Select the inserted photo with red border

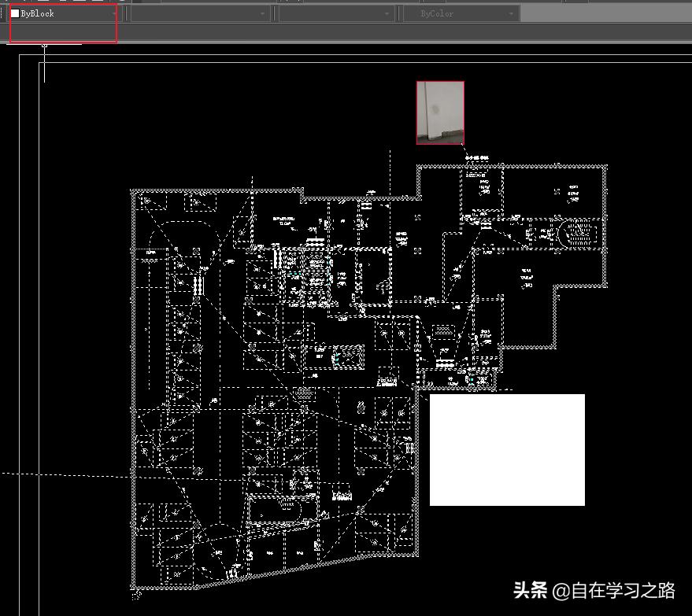click(x=440, y=113)
